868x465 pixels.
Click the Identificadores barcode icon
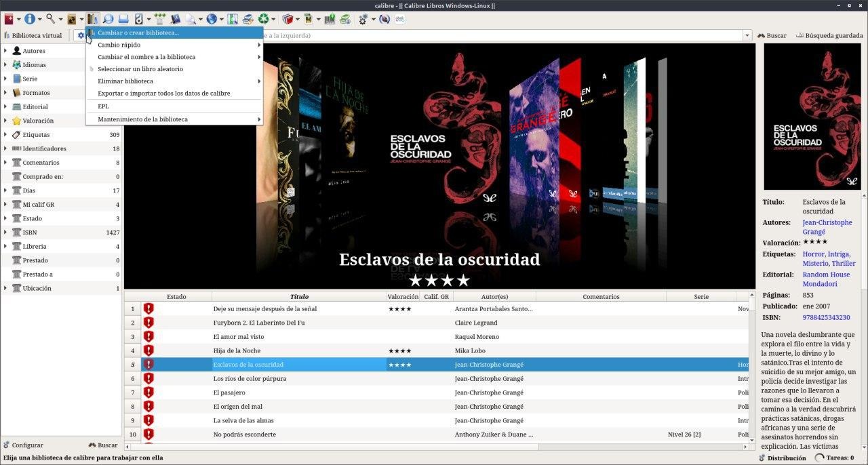17,148
